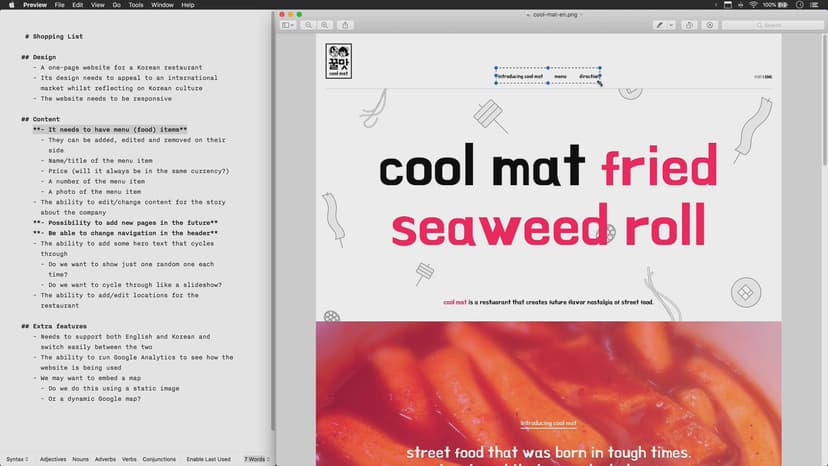Open the Syntax dropdown in status bar
The width and height of the screenshot is (828, 466).
pyautogui.click(x=14, y=459)
